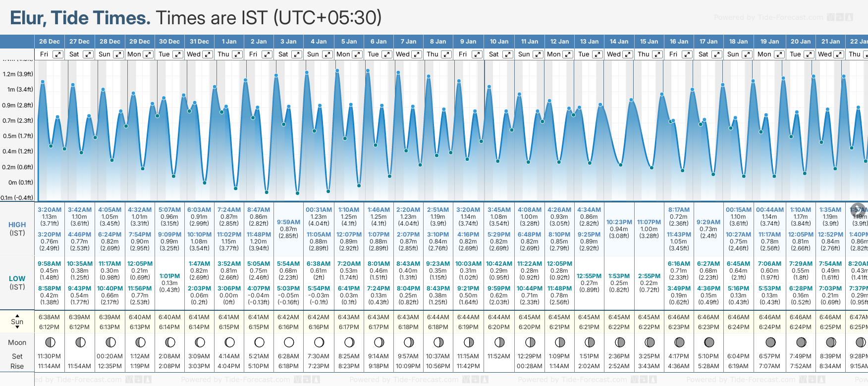Expand the Fri 26 Dec day view
Screen dimensions: 868x386
tap(58, 54)
